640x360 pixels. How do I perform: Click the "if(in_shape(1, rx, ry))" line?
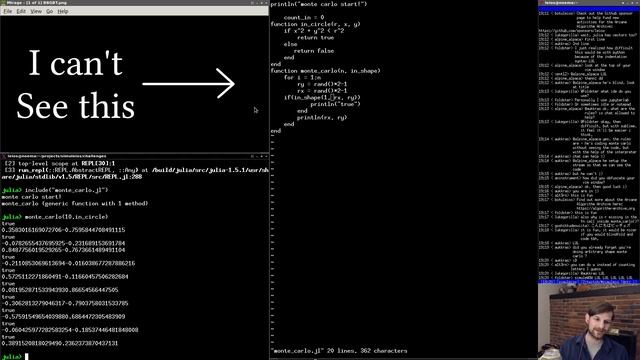point(322,98)
